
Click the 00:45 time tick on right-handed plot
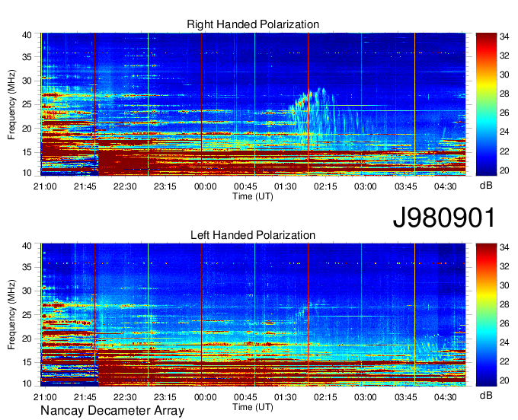[245, 186]
